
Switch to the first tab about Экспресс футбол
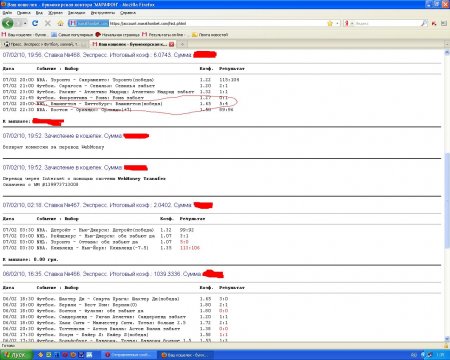pos(45,44)
